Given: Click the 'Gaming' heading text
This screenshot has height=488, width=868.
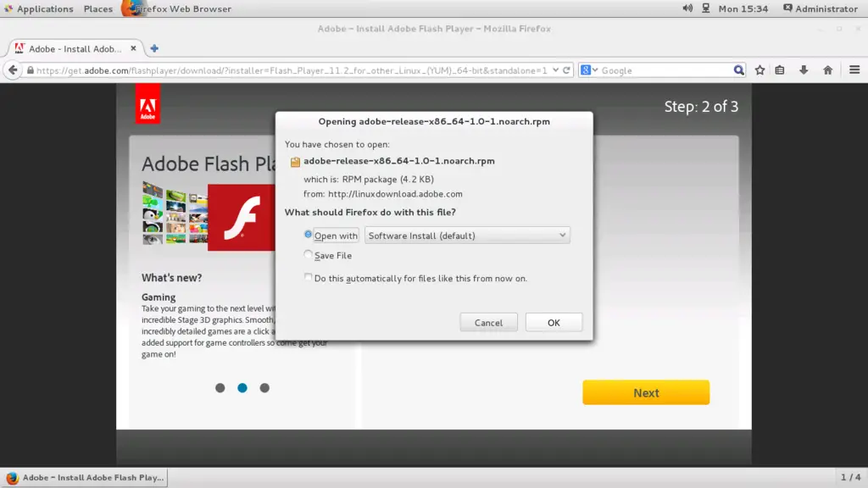Looking at the screenshot, I should tap(159, 297).
